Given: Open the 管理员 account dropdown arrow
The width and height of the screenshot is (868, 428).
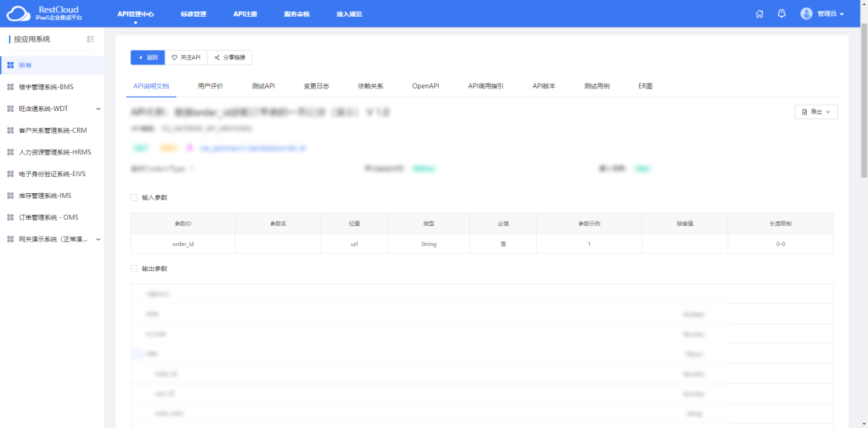Looking at the screenshot, I should point(841,14).
